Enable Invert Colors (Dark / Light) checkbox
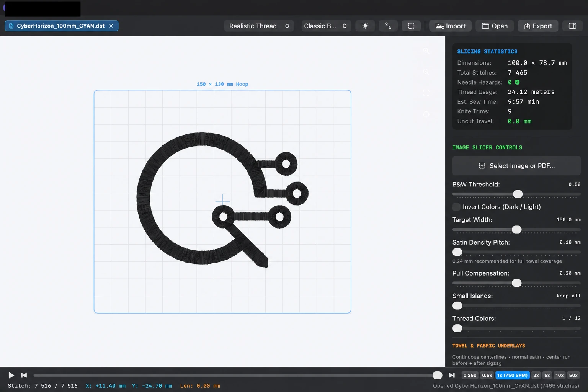Image resolution: width=588 pixels, height=392 pixels. tap(456, 207)
